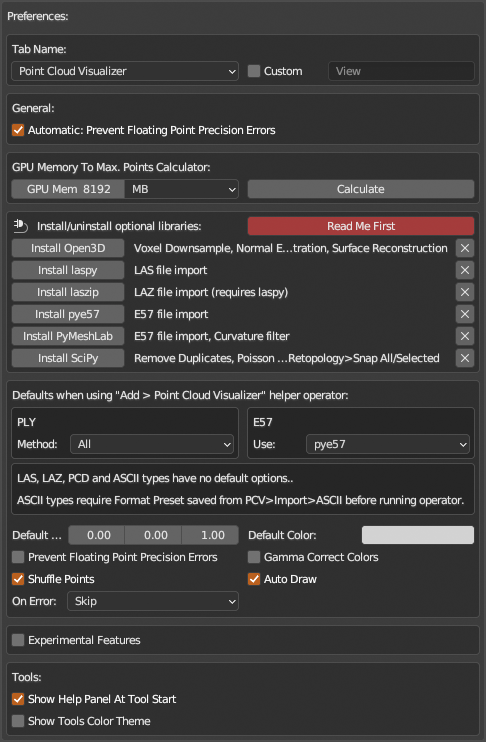486x742 pixels.
Task: Click the Default Color swatch
Action: (x=418, y=535)
